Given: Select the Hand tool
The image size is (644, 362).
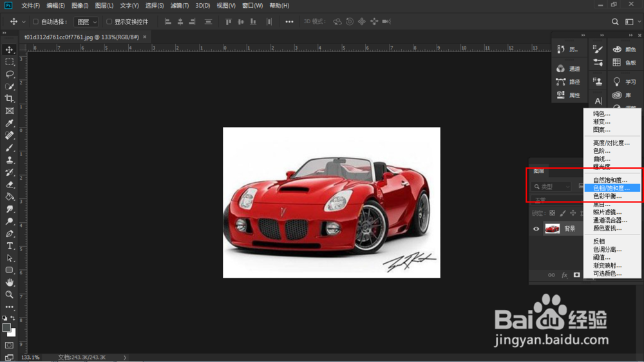Looking at the screenshot, I should (9, 283).
